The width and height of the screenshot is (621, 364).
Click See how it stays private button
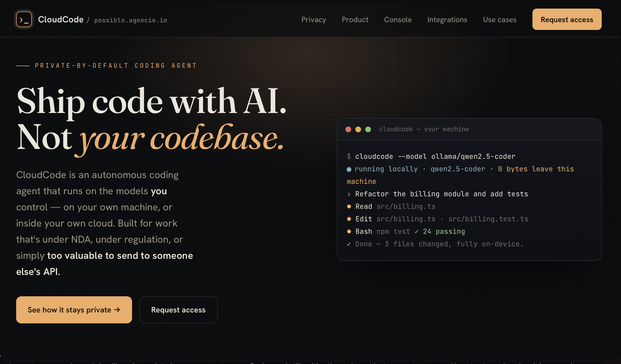74,310
